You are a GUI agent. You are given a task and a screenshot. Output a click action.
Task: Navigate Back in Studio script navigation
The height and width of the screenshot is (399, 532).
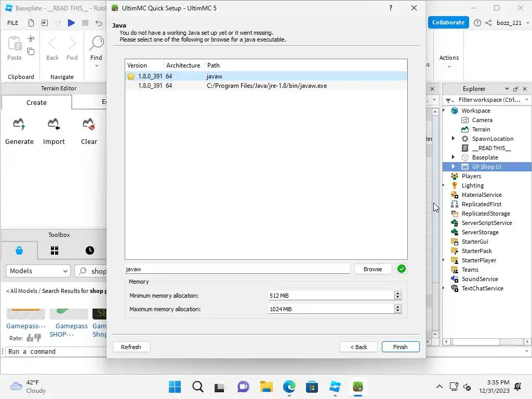(52, 48)
